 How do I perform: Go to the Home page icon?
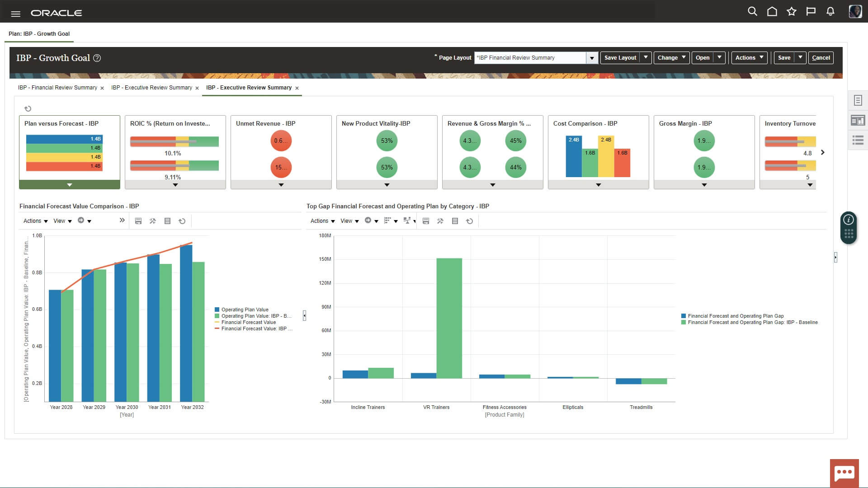(772, 12)
